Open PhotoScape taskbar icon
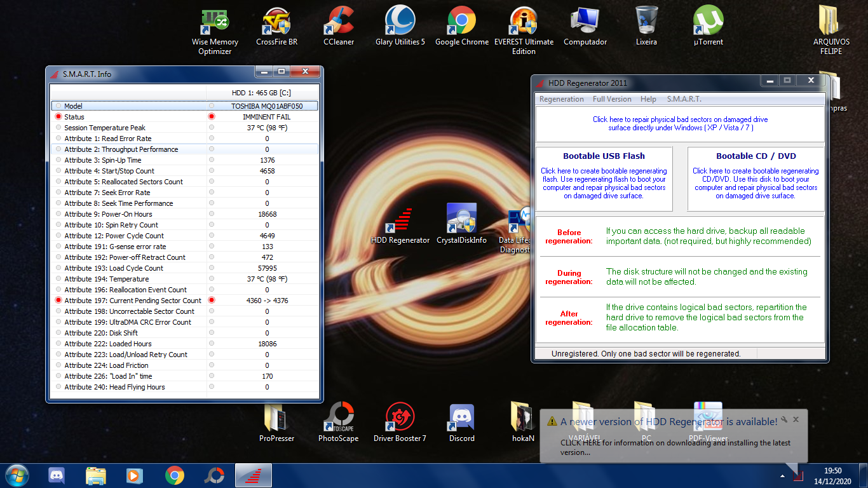Screen dimensions: 868x488 pyautogui.click(x=214, y=475)
